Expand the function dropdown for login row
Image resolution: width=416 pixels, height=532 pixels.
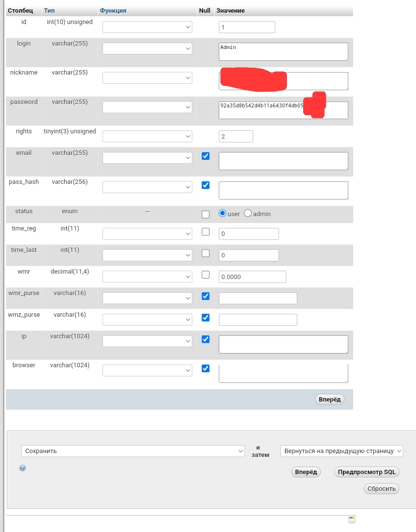tap(147, 49)
